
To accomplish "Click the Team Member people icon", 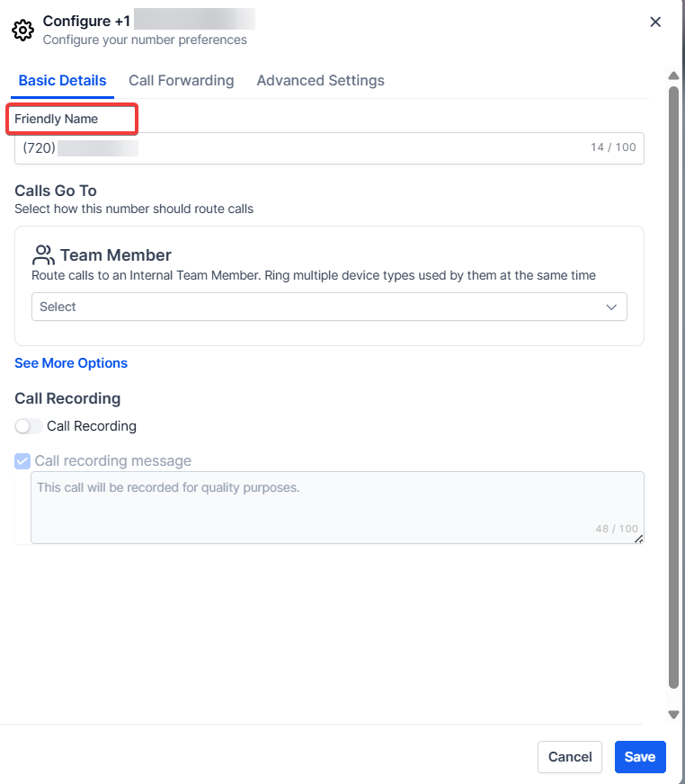I will pos(43,254).
